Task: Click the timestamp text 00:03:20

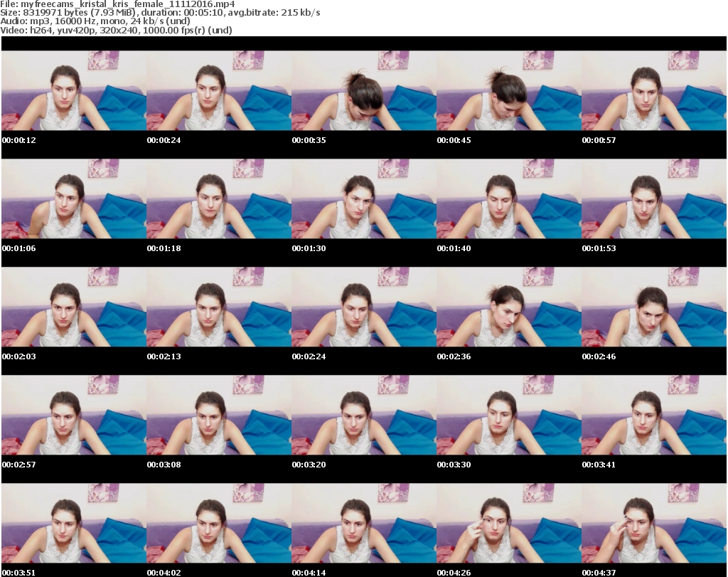Action: pos(309,465)
